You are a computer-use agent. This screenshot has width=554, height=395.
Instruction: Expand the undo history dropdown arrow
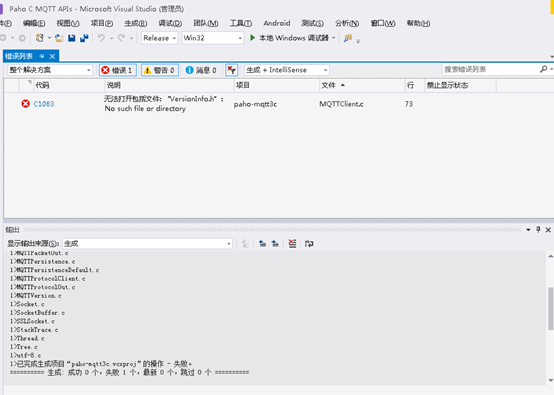(x=111, y=38)
